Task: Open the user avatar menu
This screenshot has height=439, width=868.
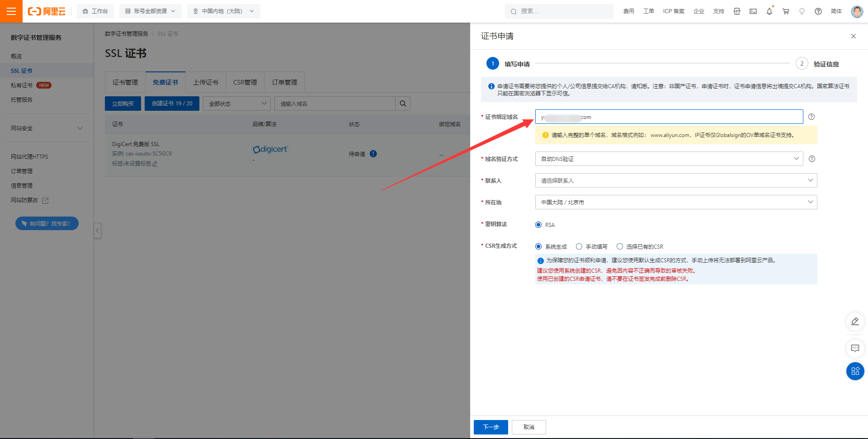Action: 857,11
